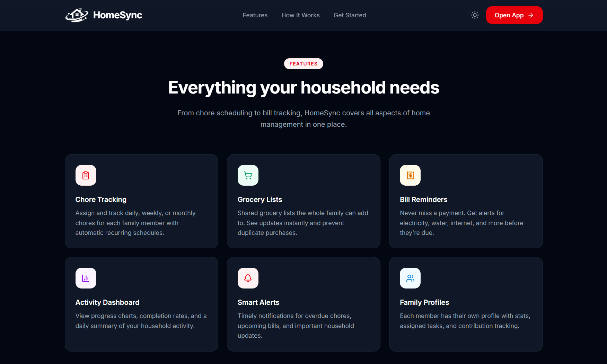The height and width of the screenshot is (364, 607).
Task: Select the Family Profiles card
Action: (466, 304)
